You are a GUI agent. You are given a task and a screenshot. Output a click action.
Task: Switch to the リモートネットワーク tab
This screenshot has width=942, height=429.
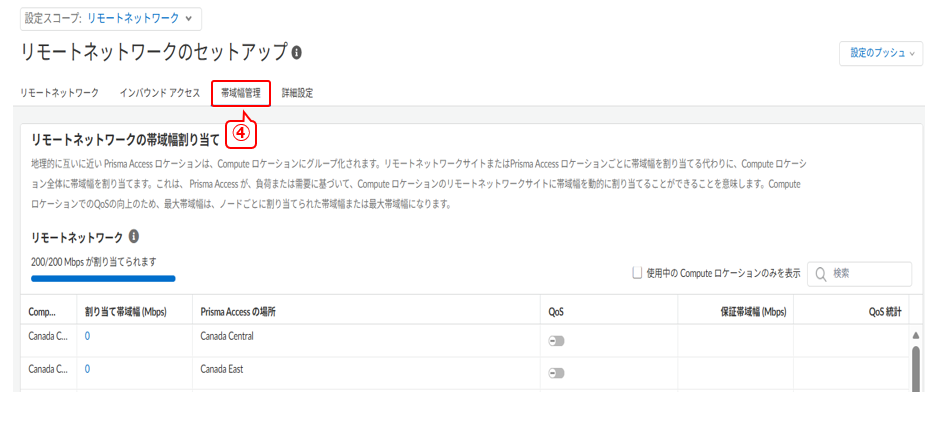pyautogui.click(x=59, y=93)
